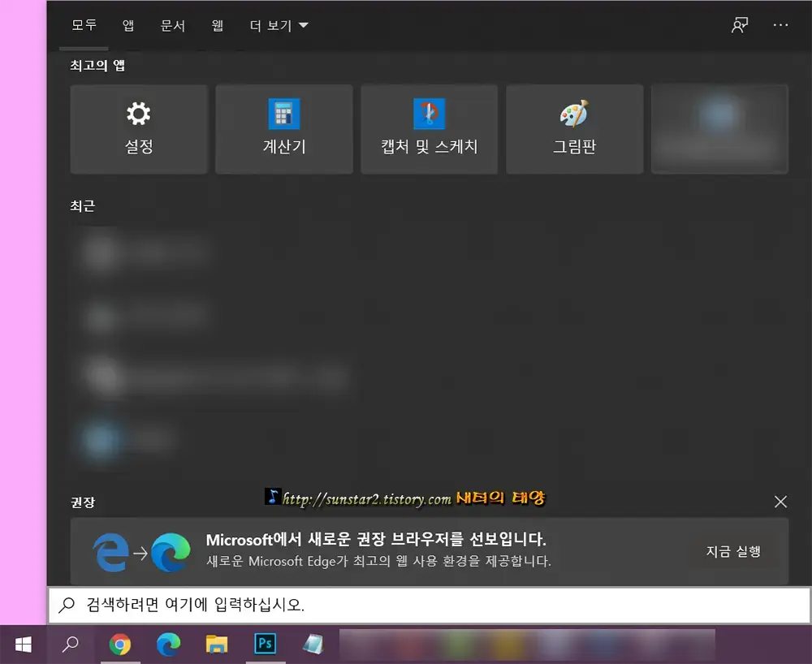
Task: Switch to the 앱 tab
Action: pos(127,25)
